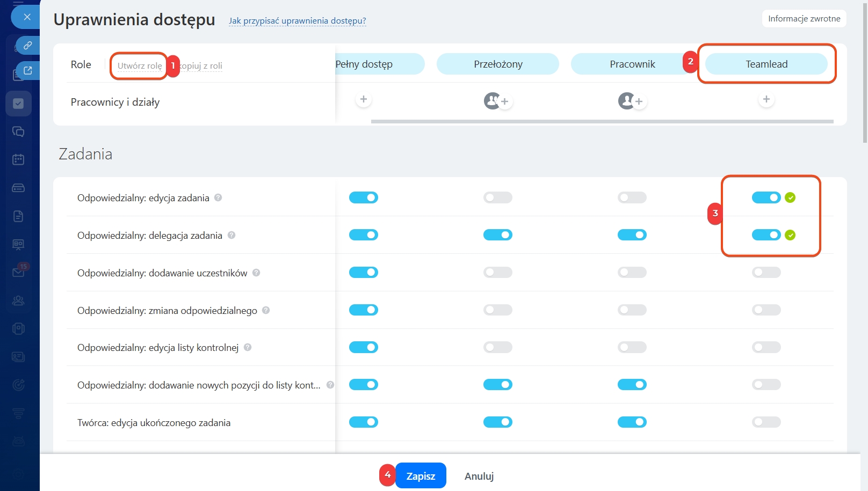Select the Pełny dostęp role header
Viewport: 868px width, 491px height.
pos(379,64)
